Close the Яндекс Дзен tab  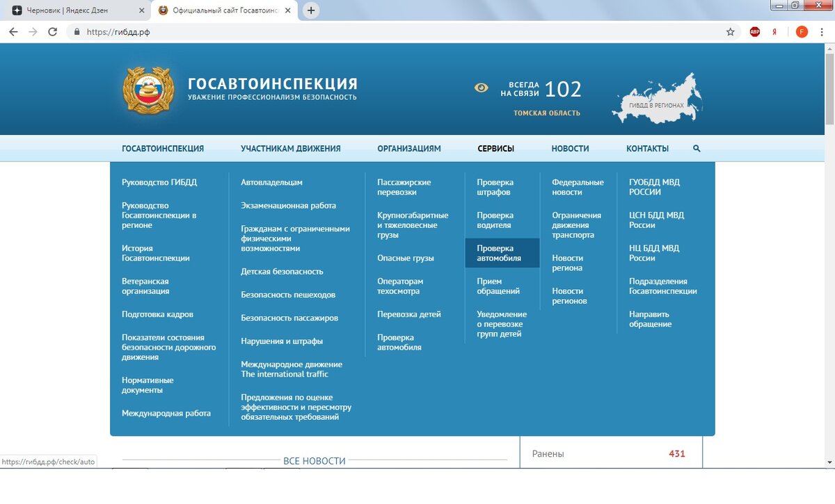[141, 11]
